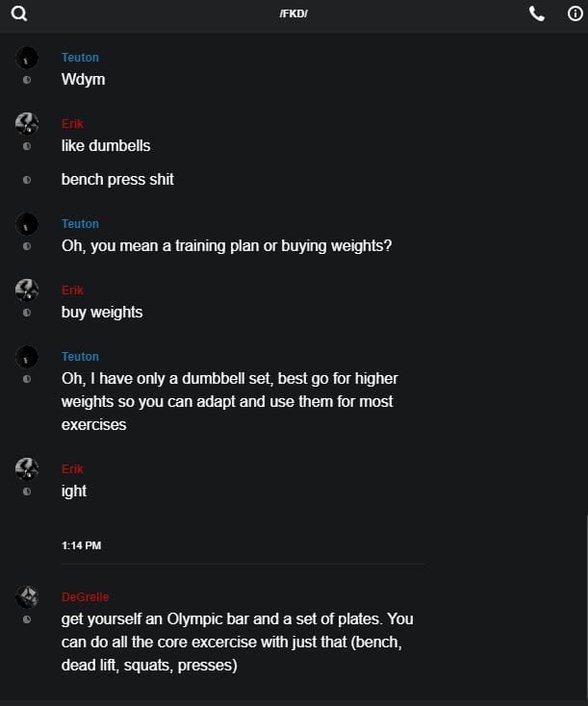The height and width of the screenshot is (706, 588).
Task: Open the DeGrelle username link
Action: (86, 597)
